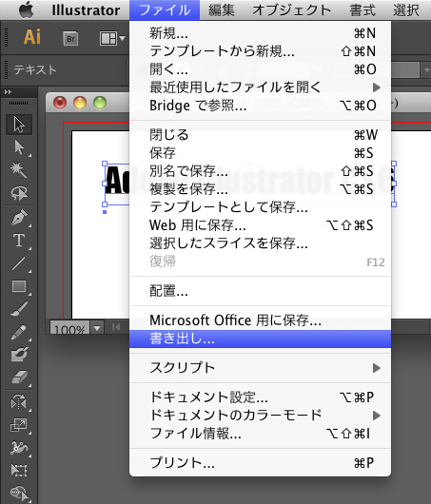This screenshot has width=431, height=504.
Task: Choose Bridge で参照...
Action: [x=260, y=106]
